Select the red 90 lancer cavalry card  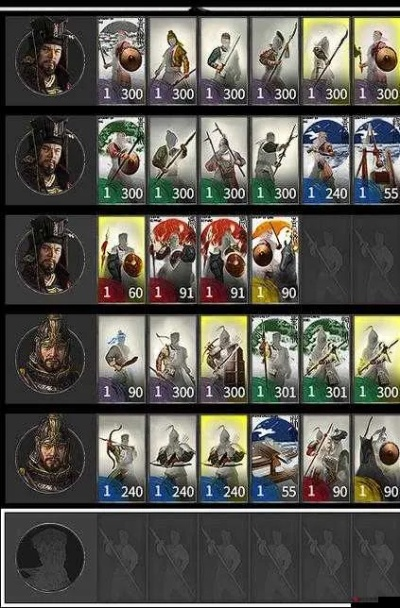pos(326,458)
